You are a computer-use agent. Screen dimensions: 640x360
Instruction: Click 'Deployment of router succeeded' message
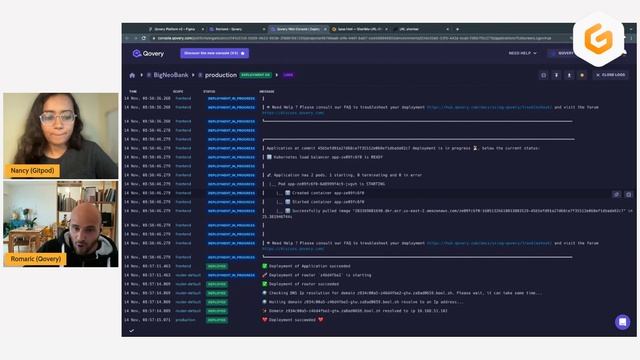pyautogui.click(x=304, y=284)
